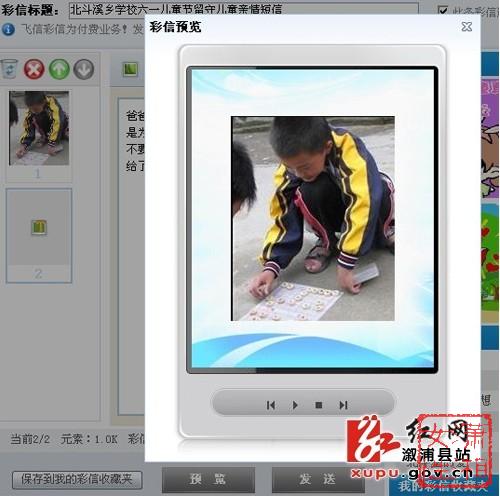Click the boy photo in preview screen
500x496 pixels.
pyautogui.click(x=313, y=219)
